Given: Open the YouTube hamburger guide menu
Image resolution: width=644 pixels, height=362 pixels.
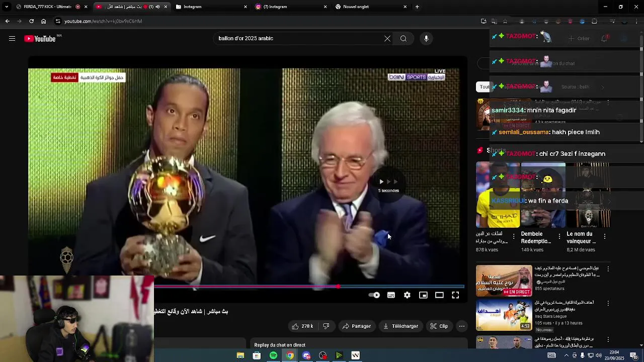Looking at the screenshot, I should click(12, 39).
